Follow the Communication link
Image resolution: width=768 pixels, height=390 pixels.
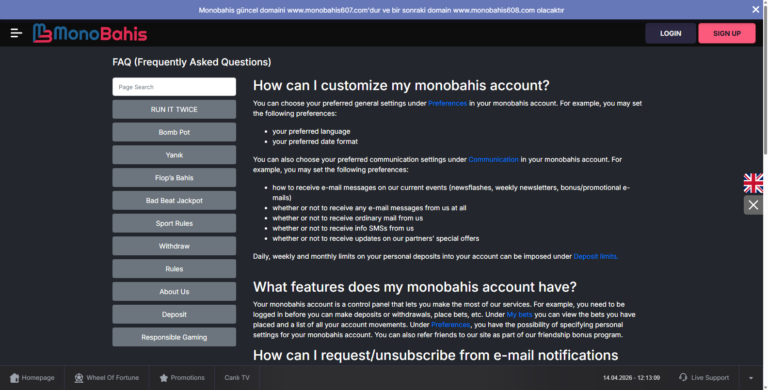[x=493, y=159]
